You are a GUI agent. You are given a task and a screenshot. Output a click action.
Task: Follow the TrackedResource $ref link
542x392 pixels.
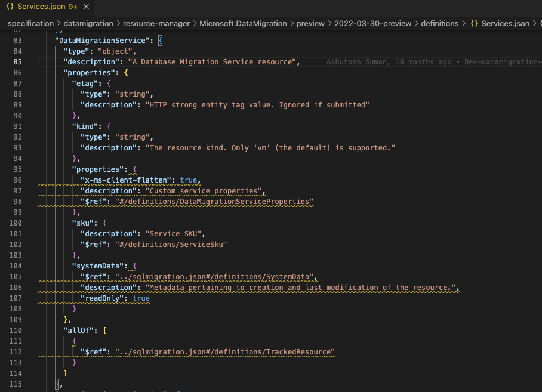pyautogui.click(x=225, y=352)
